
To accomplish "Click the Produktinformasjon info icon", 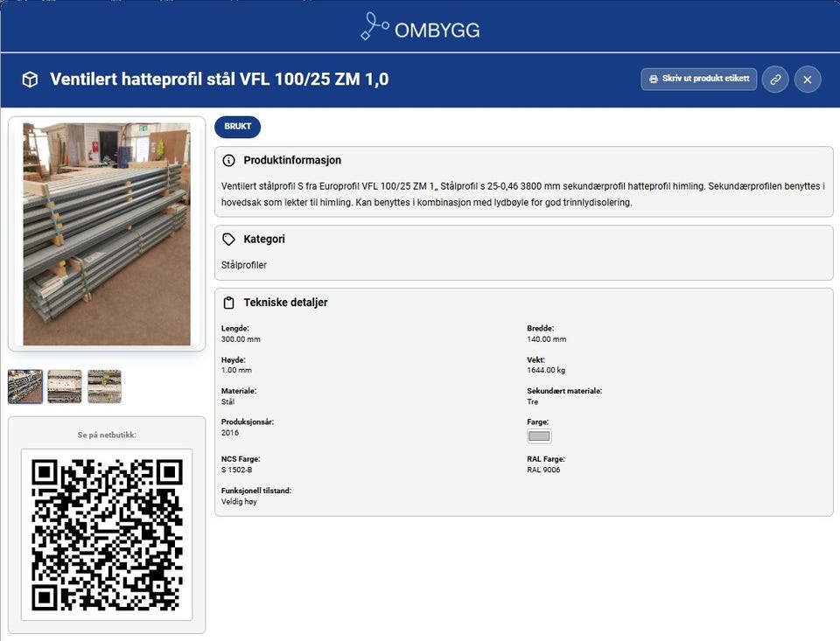I will pyautogui.click(x=228, y=160).
